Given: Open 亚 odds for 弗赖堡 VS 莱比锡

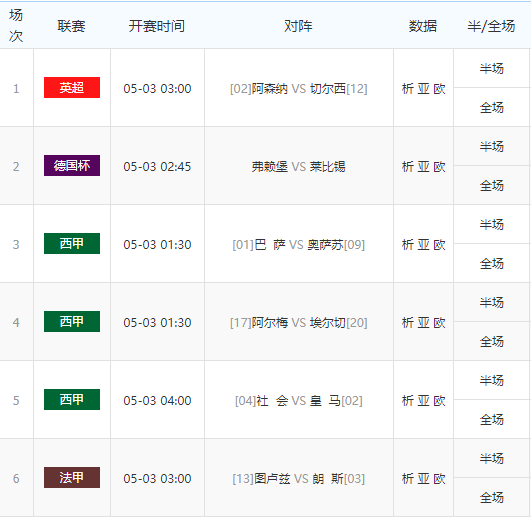Looking at the screenshot, I should [x=423, y=167].
